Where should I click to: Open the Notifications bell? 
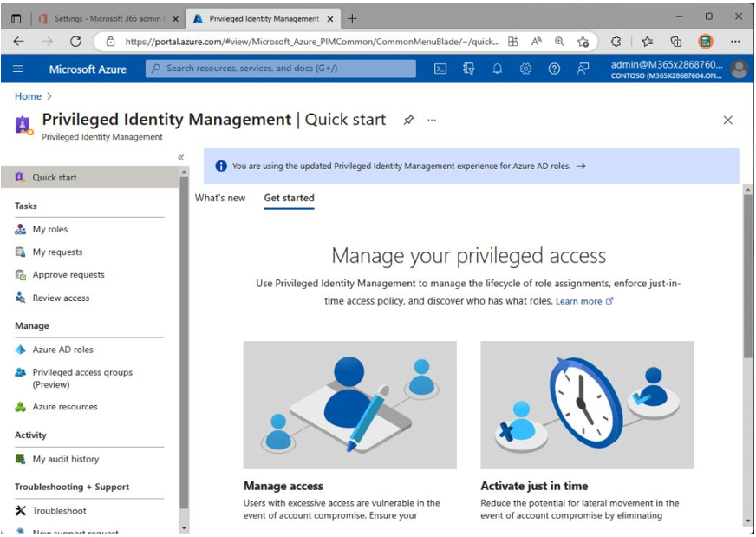pos(497,69)
